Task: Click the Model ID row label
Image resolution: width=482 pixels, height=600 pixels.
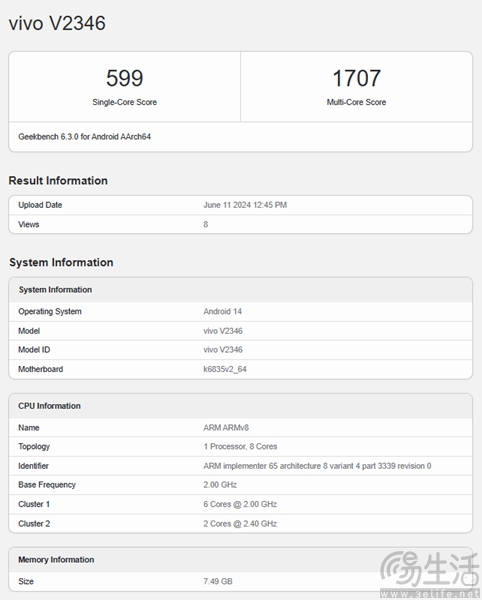Action: point(34,350)
